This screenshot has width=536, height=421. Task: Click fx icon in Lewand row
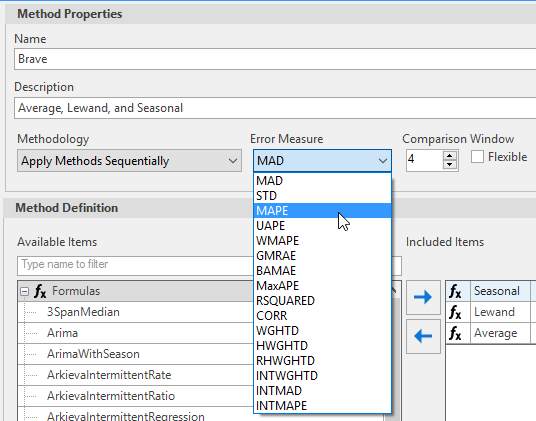(455, 312)
